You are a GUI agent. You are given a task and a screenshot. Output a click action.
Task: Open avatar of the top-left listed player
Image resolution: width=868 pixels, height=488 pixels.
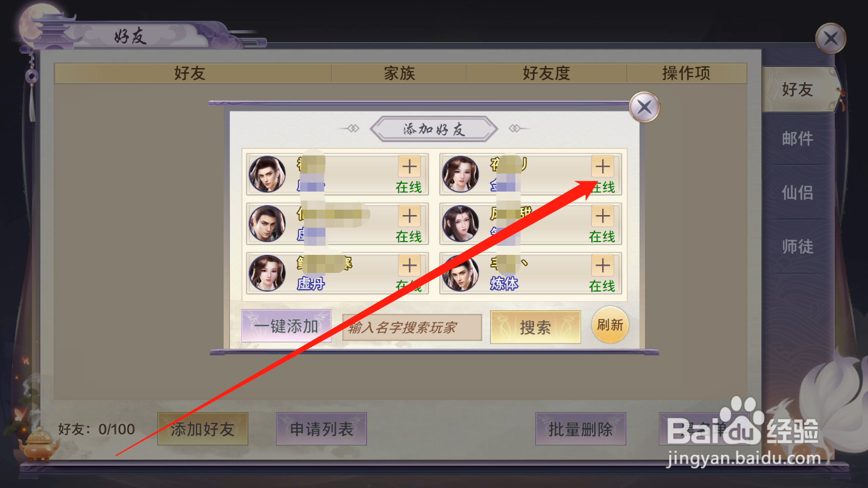pyautogui.click(x=267, y=174)
